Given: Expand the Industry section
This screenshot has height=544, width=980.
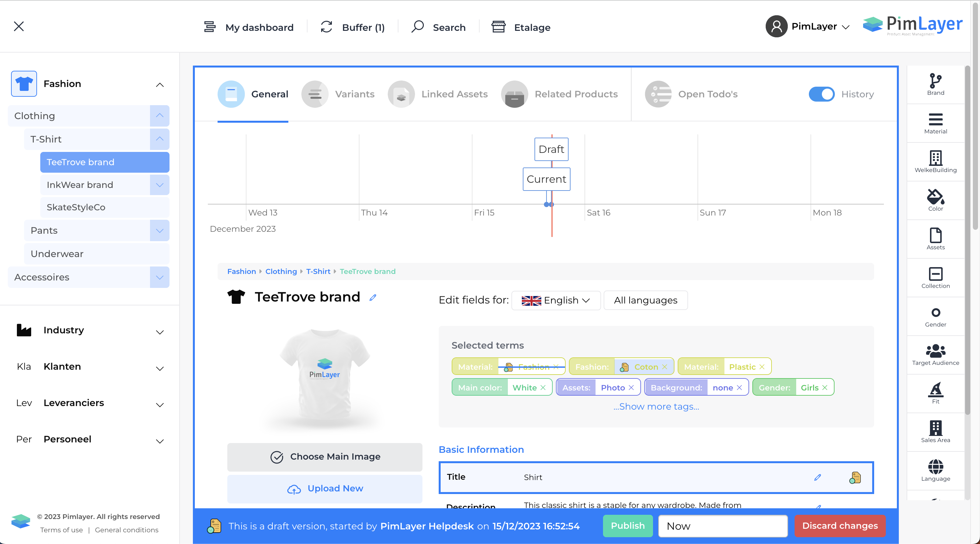Looking at the screenshot, I should point(160,332).
